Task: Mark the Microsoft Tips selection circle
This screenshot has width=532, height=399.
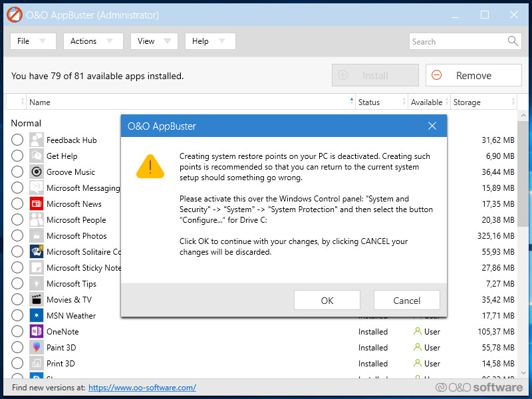Action: (x=17, y=283)
